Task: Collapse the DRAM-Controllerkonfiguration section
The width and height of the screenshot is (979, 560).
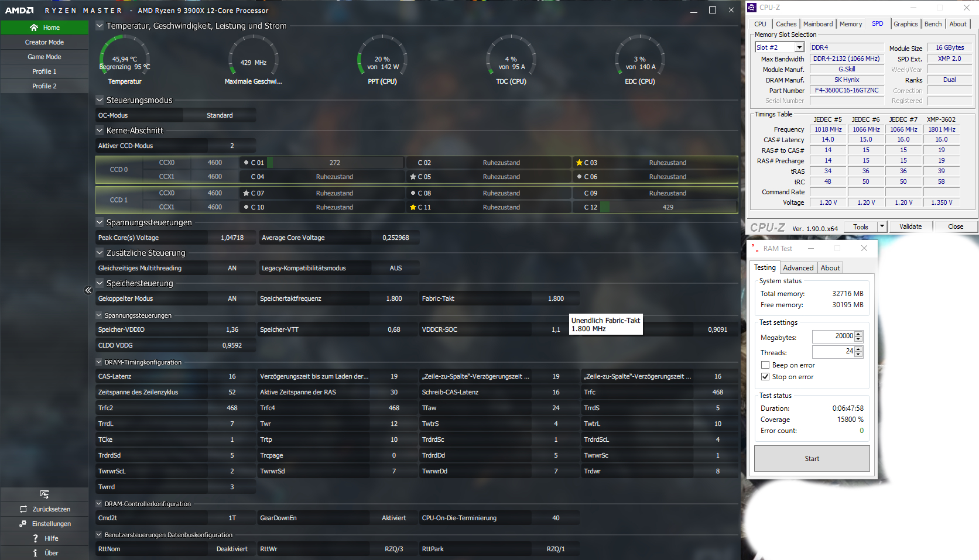Action: [x=99, y=504]
